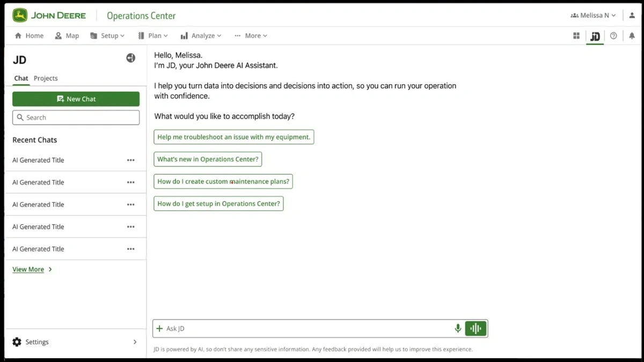
Task: Click the plus attachment icon in Ask JD
Action: point(159,329)
